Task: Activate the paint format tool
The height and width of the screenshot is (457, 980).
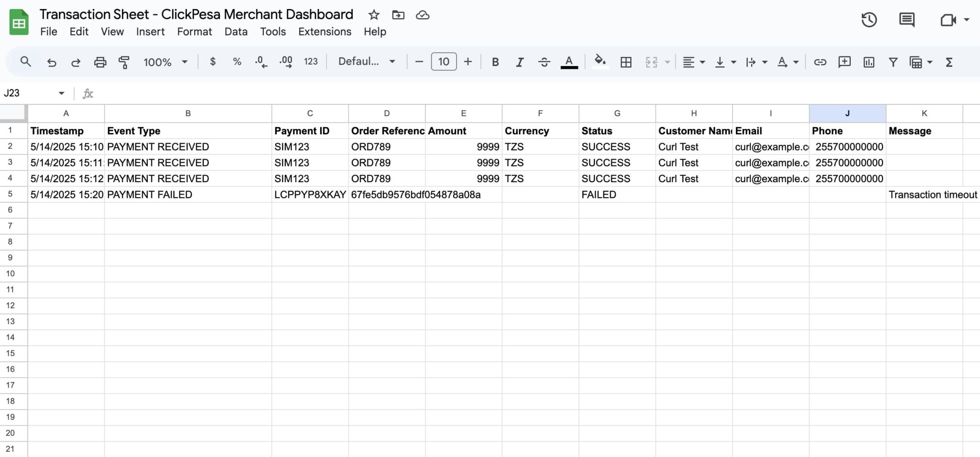Action: tap(124, 62)
